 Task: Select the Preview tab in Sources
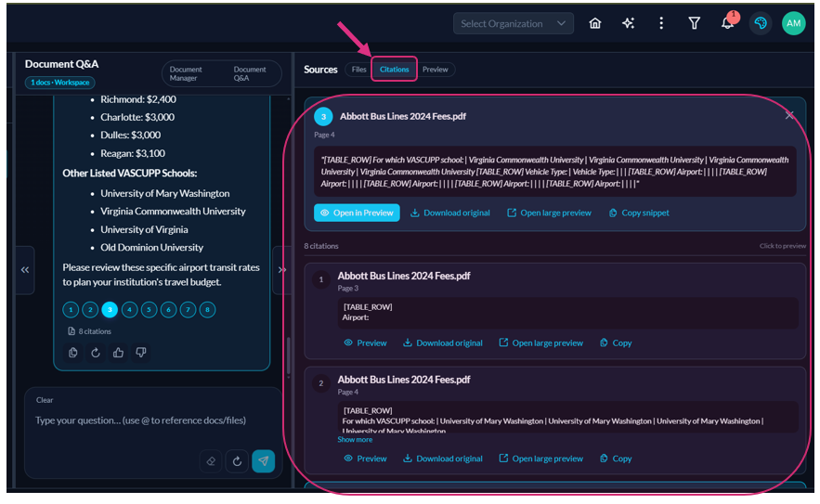pyautogui.click(x=436, y=70)
